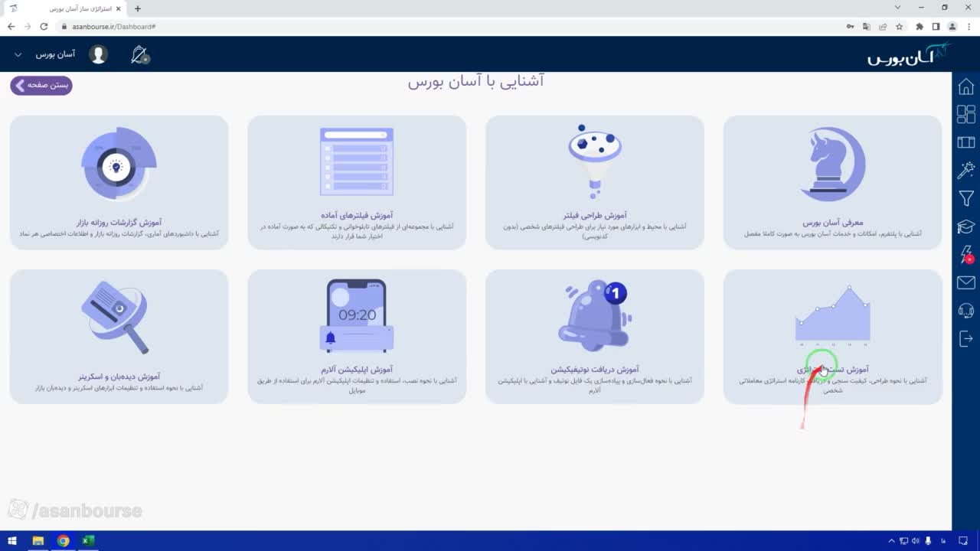Open the envelope messages icon
980x551 pixels.
click(x=966, y=283)
